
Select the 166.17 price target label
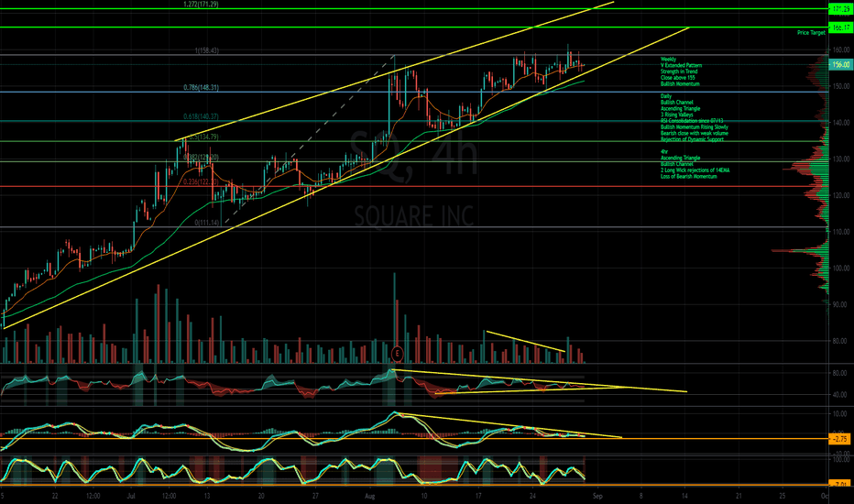840,27
